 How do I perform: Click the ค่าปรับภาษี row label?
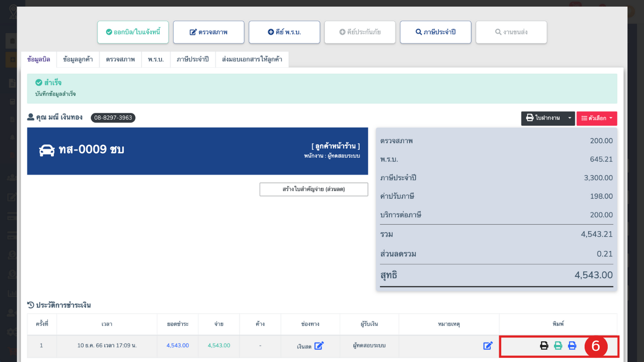(397, 196)
